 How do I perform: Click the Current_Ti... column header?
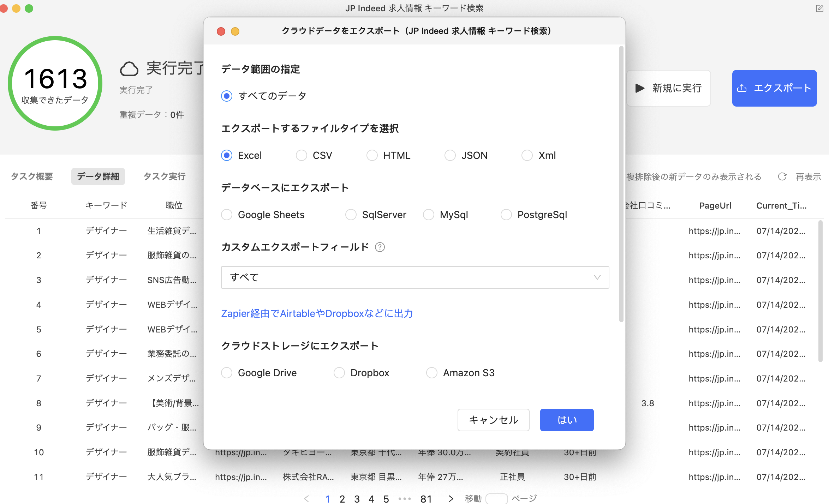(781, 205)
